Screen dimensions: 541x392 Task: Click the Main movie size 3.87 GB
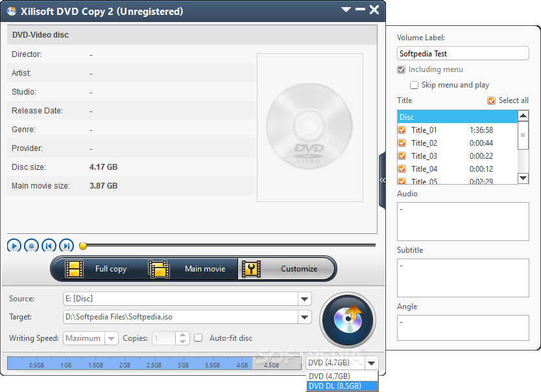tap(104, 186)
